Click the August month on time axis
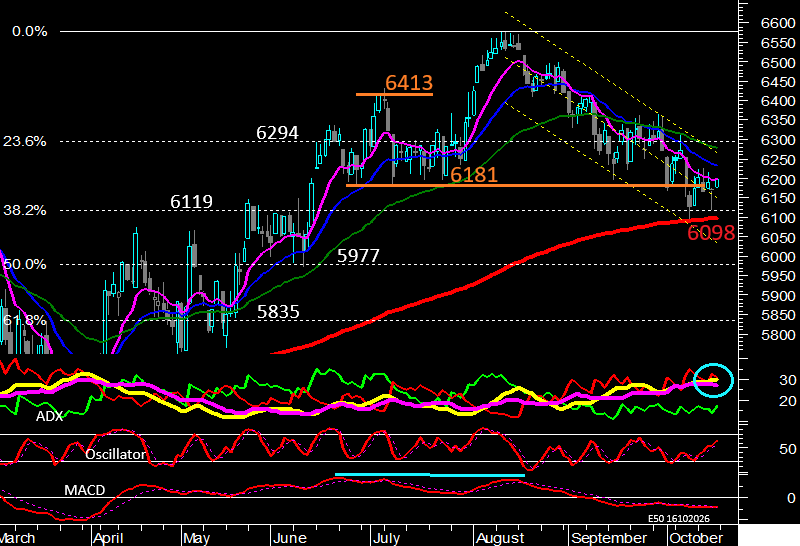 (x=500, y=538)
